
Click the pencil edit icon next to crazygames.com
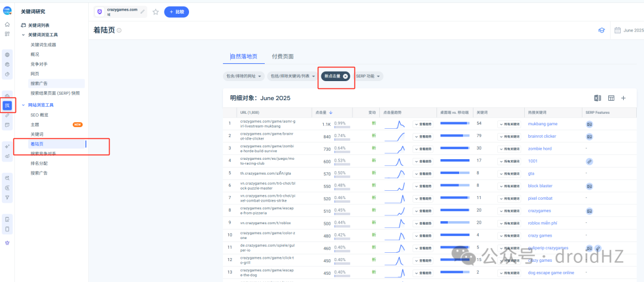tap(143, 11)
